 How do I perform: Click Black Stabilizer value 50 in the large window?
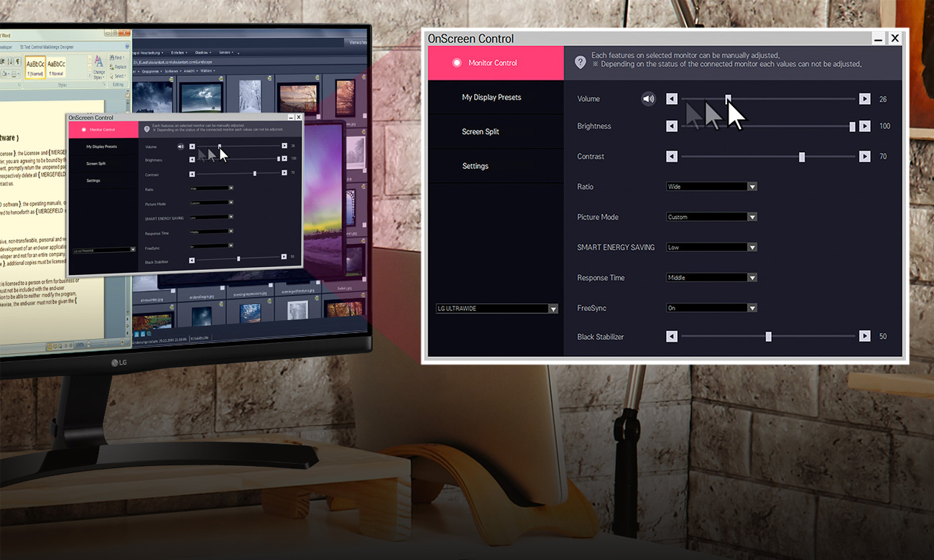(x=883, y=336)
